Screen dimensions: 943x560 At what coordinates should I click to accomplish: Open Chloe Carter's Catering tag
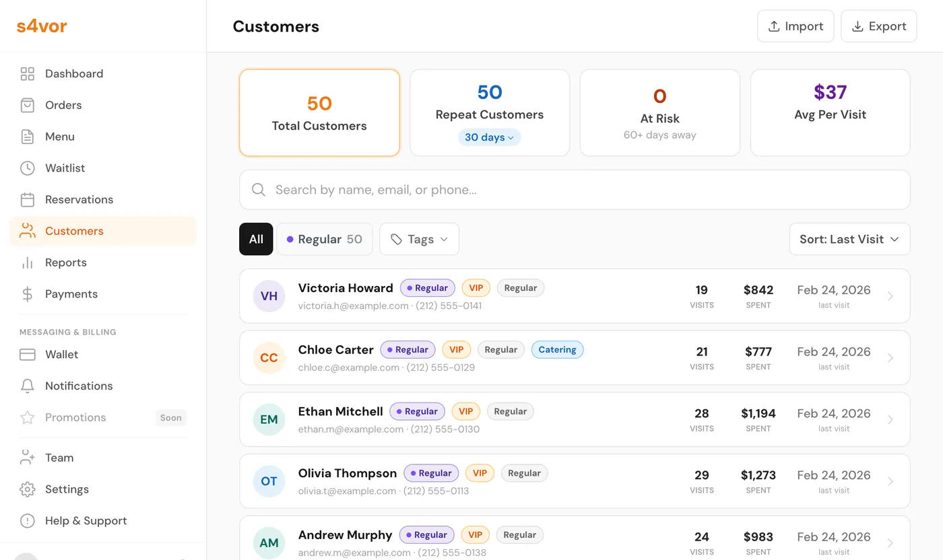click(x=557, y=349)
